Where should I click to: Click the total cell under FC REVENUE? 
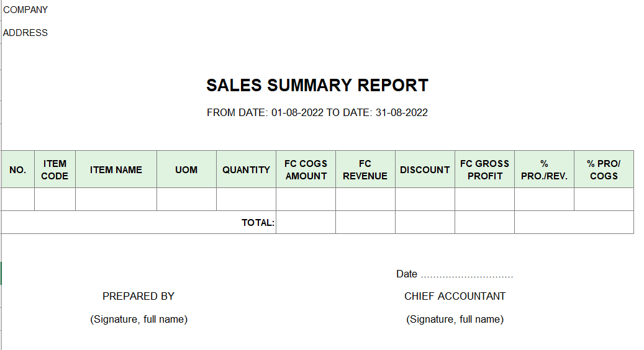pos(366,222)
